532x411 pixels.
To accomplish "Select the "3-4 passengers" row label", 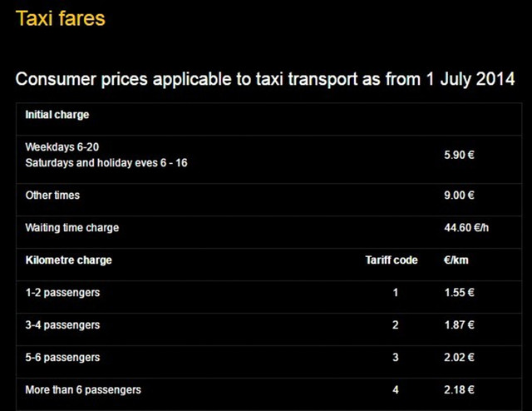I will (x=62, y=325).
